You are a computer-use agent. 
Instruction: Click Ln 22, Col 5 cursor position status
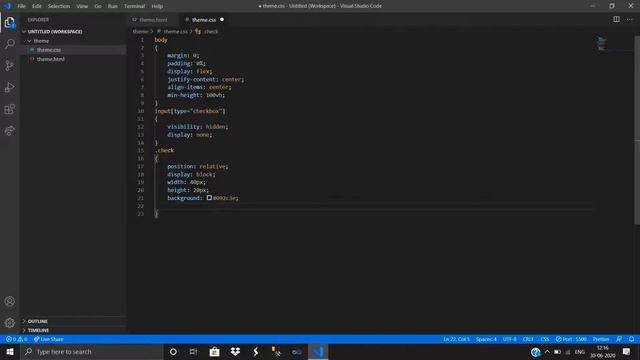point(456,339)
